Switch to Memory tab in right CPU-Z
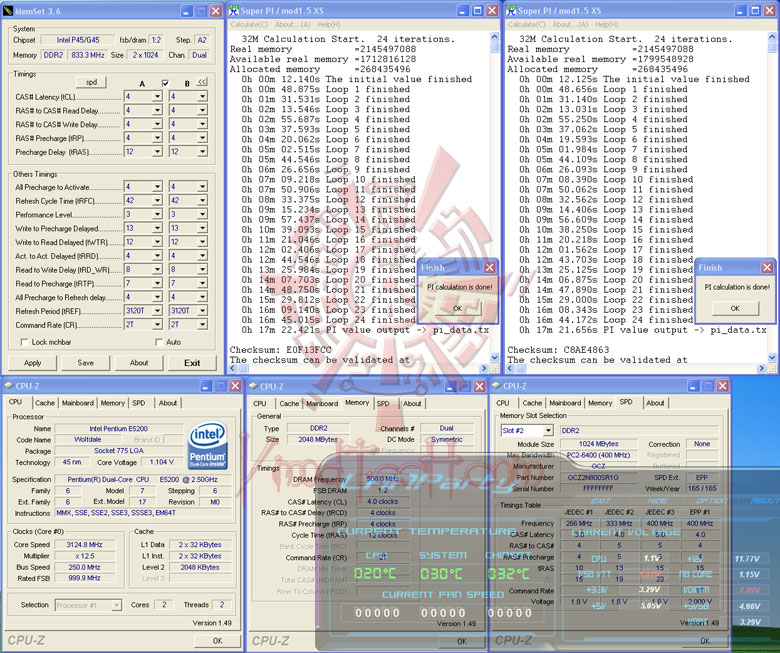 pos(600,403)
